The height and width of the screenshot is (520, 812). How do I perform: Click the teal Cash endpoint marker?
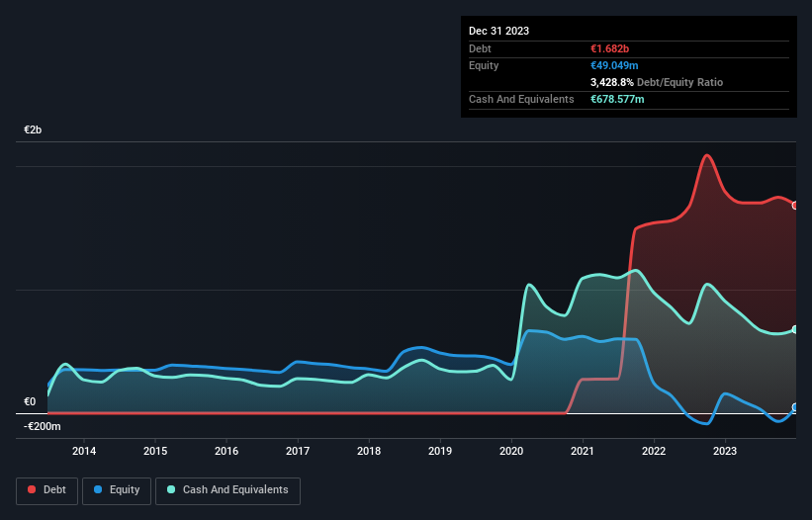point(795,329)
